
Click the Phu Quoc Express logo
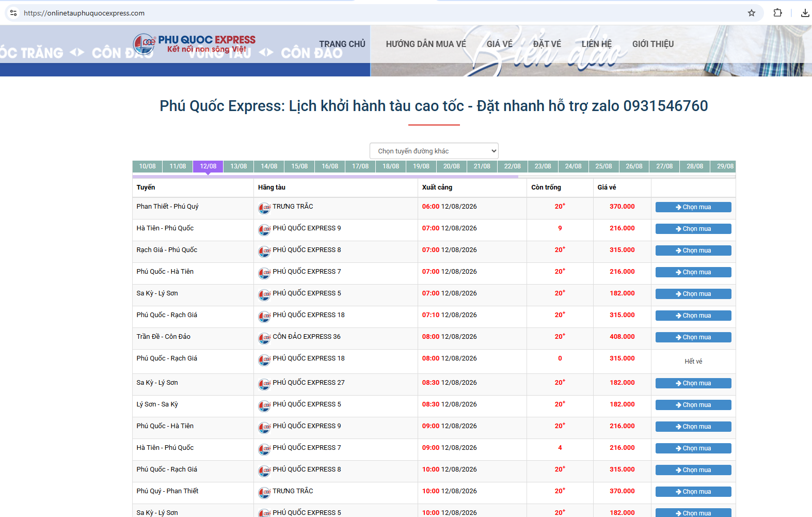coord(195,44)
